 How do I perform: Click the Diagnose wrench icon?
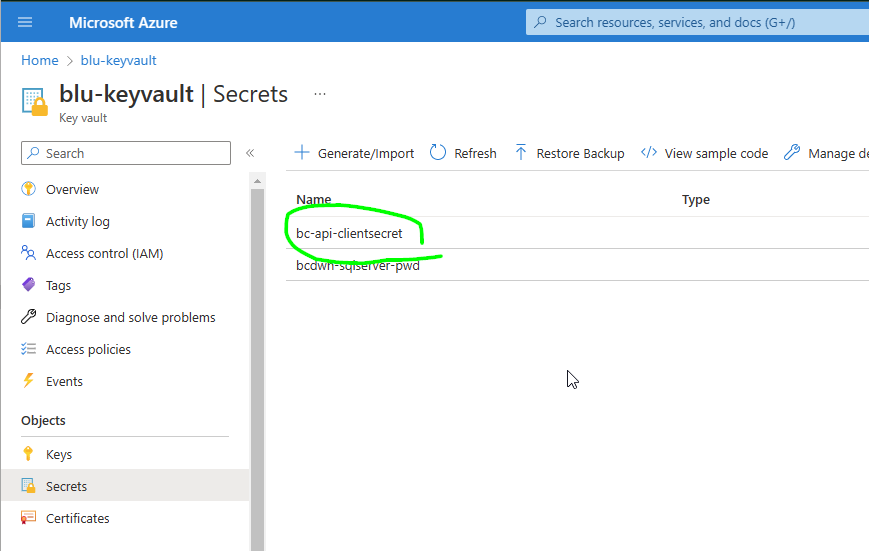point(28,317)
